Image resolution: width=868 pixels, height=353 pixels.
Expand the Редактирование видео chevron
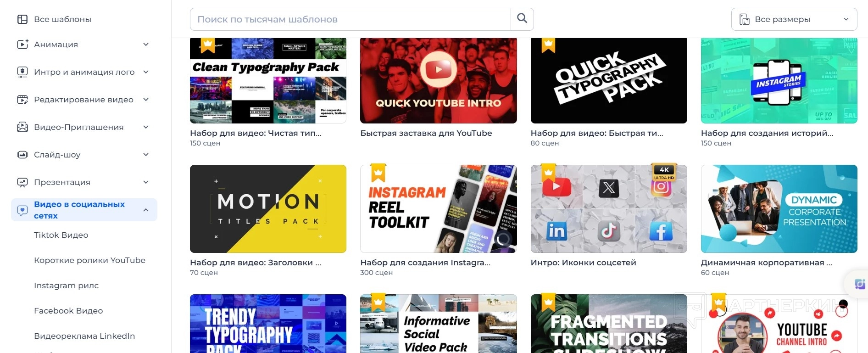pos(146,100)
